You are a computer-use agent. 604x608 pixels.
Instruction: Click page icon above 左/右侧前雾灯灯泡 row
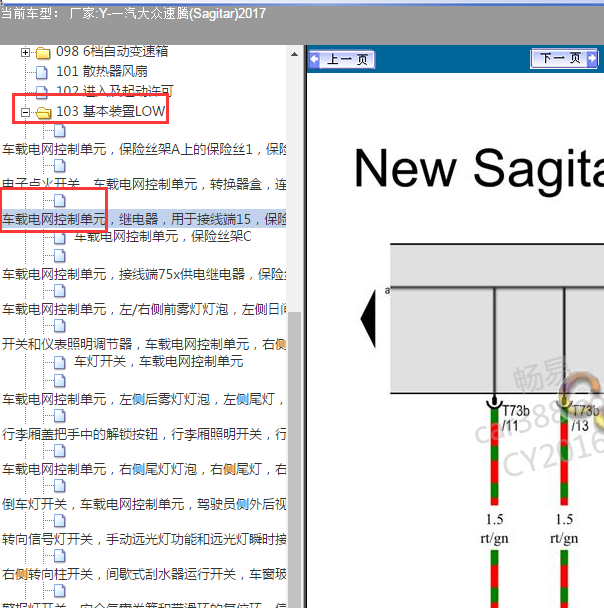(x=60, y=291)
